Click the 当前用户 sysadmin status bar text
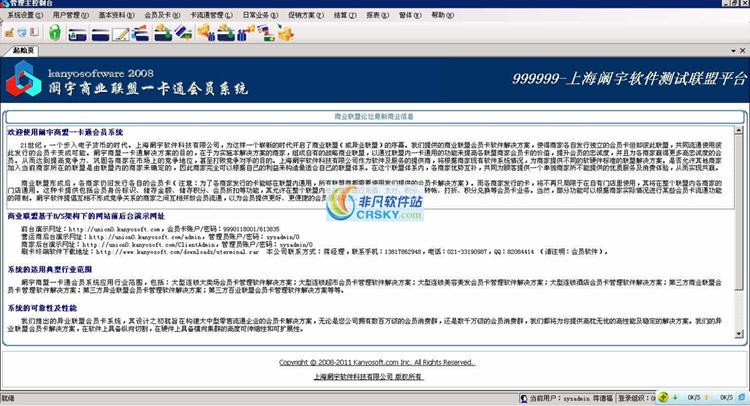This screenshot has height=406, width=750. [571, 398]
